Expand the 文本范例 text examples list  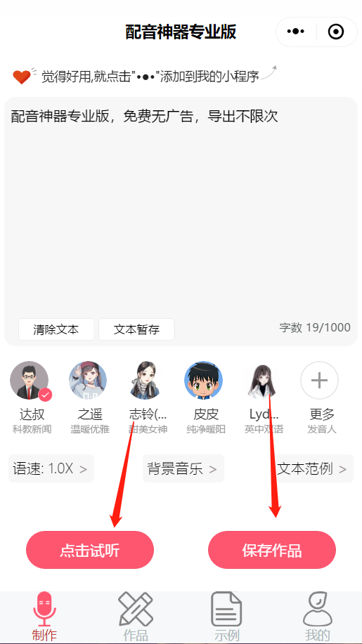click(313, 468)
